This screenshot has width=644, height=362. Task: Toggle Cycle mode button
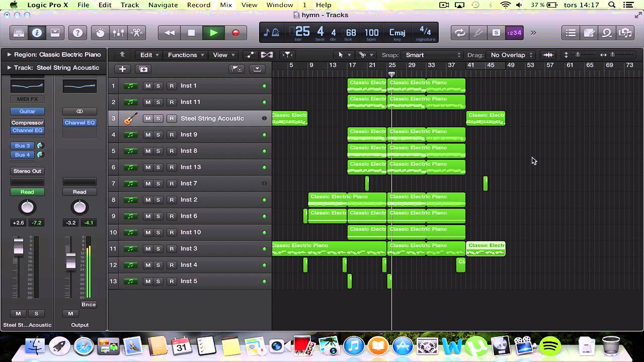point(460,33)
